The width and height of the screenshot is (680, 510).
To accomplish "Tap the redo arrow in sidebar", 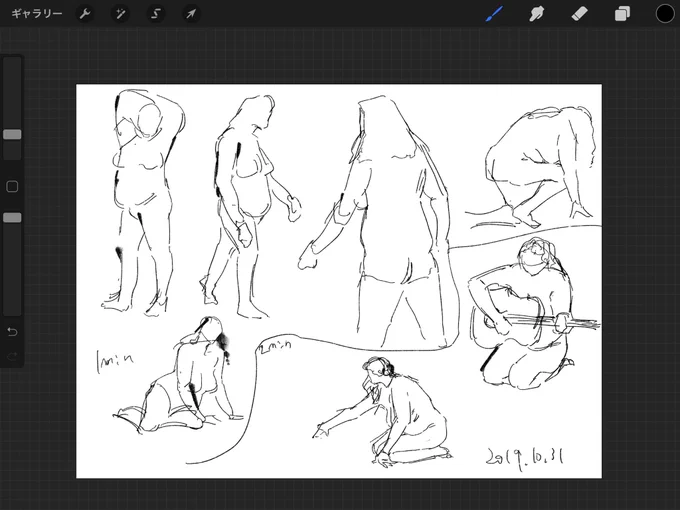I will coord(12,356).
